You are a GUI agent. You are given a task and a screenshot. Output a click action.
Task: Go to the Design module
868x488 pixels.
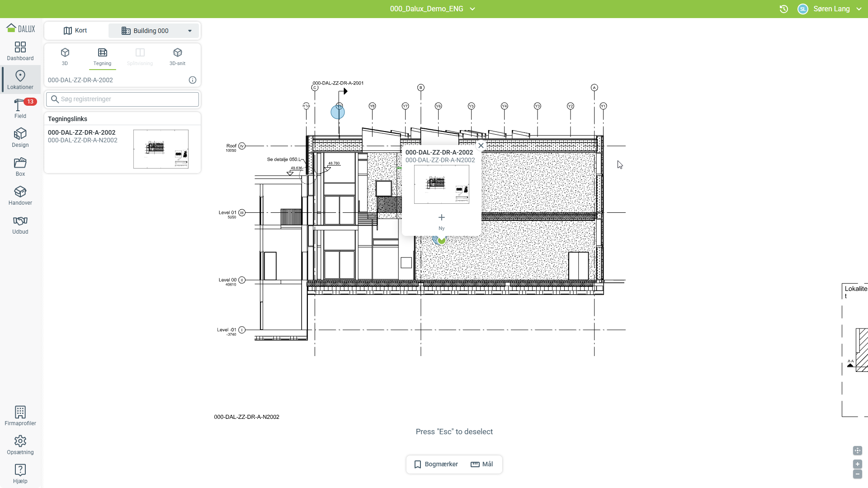pos(20,138)
